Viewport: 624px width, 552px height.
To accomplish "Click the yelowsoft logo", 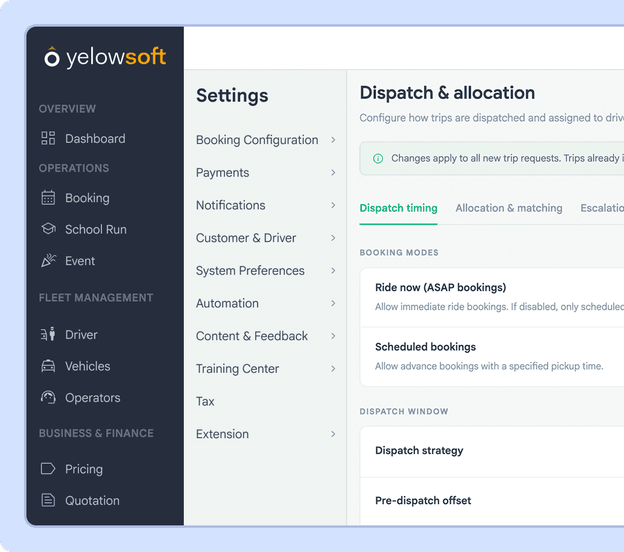I will pyautogui.click(x=105, y=57).
